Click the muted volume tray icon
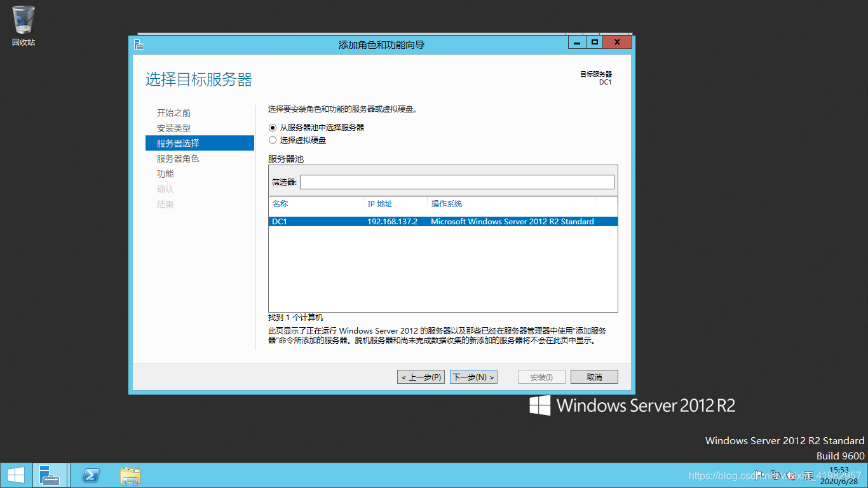Image resolution: width=868 pixels, height=488 pixels. tap(791, 475)
